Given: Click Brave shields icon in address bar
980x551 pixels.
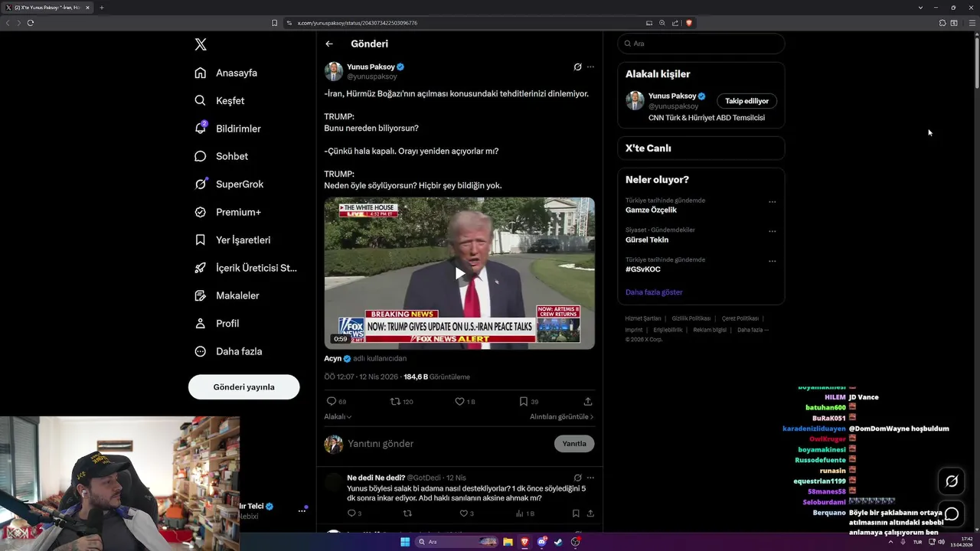Looking at the screenshot, I should (689, 23).
